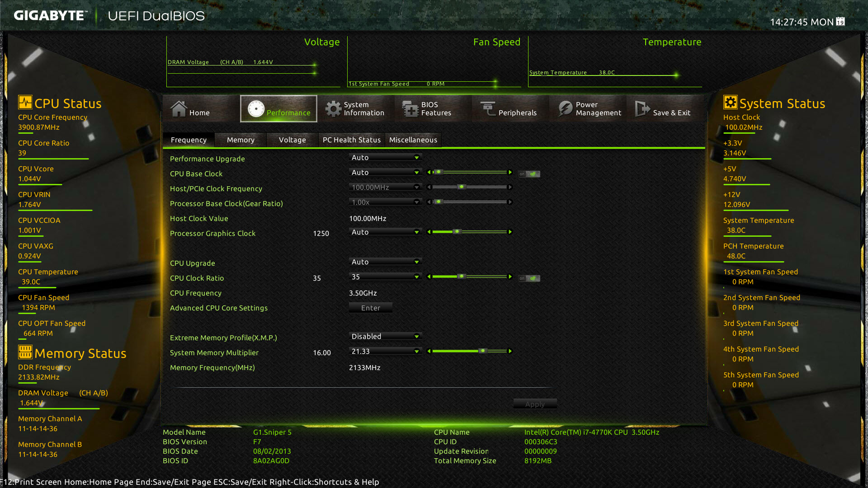Click System Memory Multiplier slider left arrow
This screenshot has width=868, height=488.
(429, 351)
